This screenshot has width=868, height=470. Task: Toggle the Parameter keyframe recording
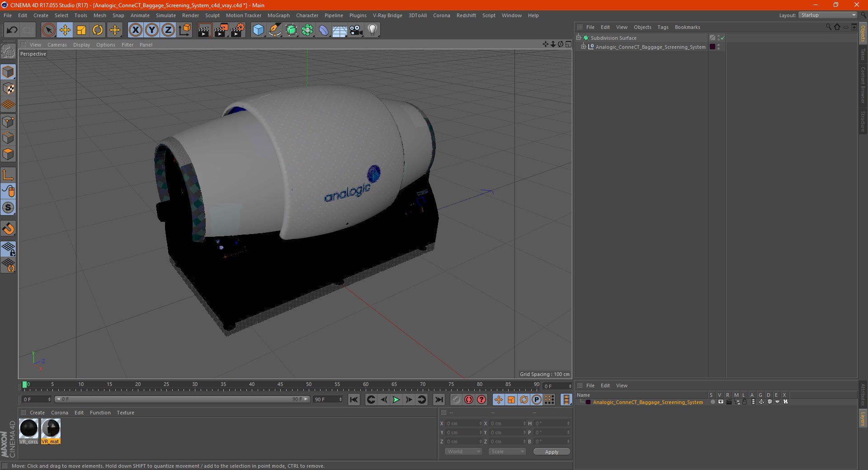[537, 399]
